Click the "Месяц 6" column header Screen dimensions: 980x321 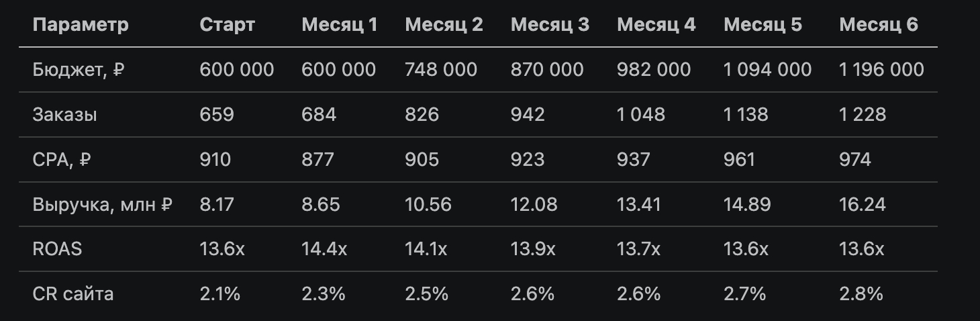(x=879, y=25)
